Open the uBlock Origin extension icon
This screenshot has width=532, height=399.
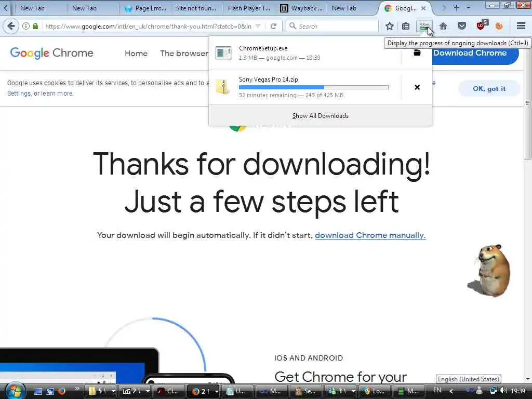[x=482, y=25]
